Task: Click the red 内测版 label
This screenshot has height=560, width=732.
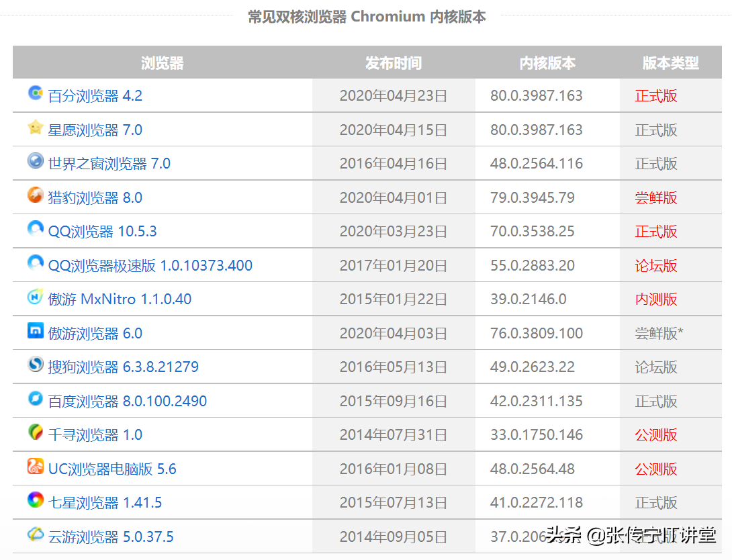Action: pos(656,299)
